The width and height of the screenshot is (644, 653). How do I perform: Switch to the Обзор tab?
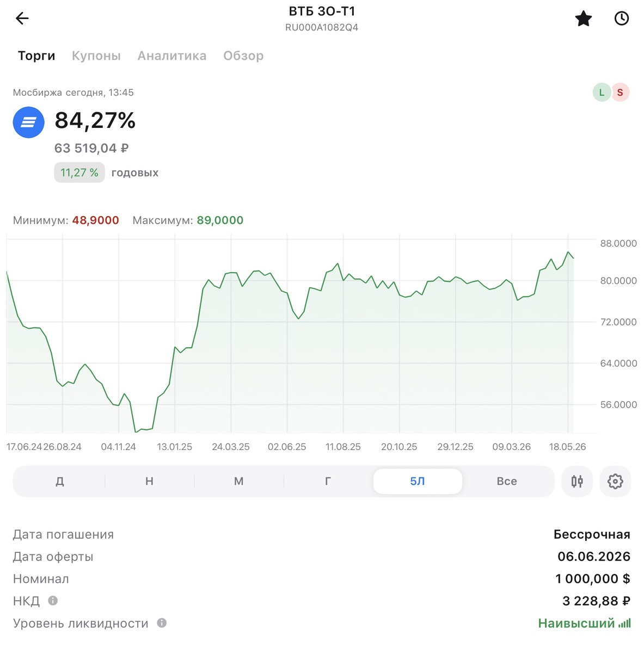click(x=243, y=56)
